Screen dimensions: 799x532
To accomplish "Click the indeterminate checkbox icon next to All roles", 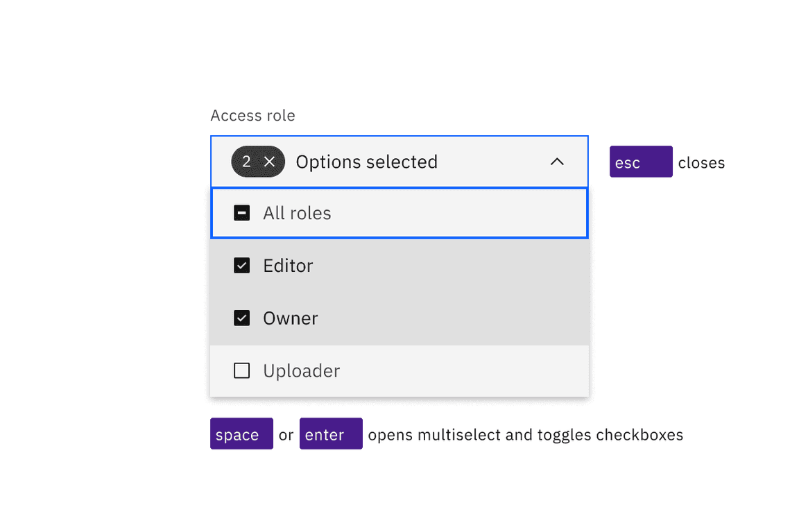I will 241,212.
